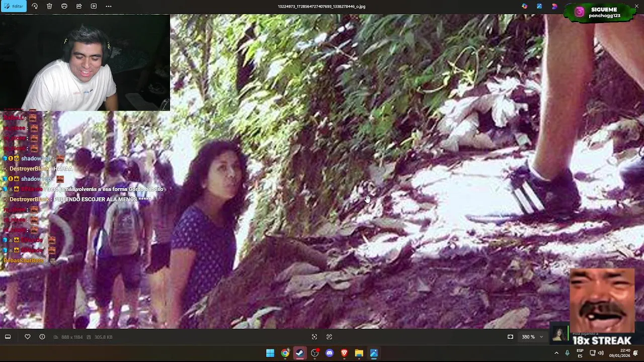
Task: Delete the photo with the trash icon
Action: (49, 6)
